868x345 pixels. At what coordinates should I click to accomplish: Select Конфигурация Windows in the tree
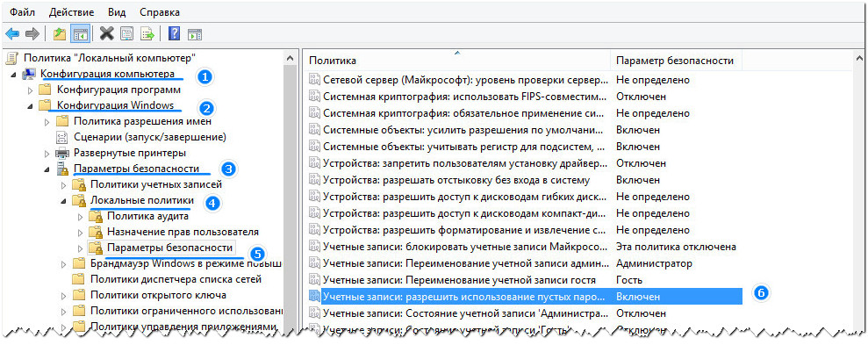tap(116, 105)
